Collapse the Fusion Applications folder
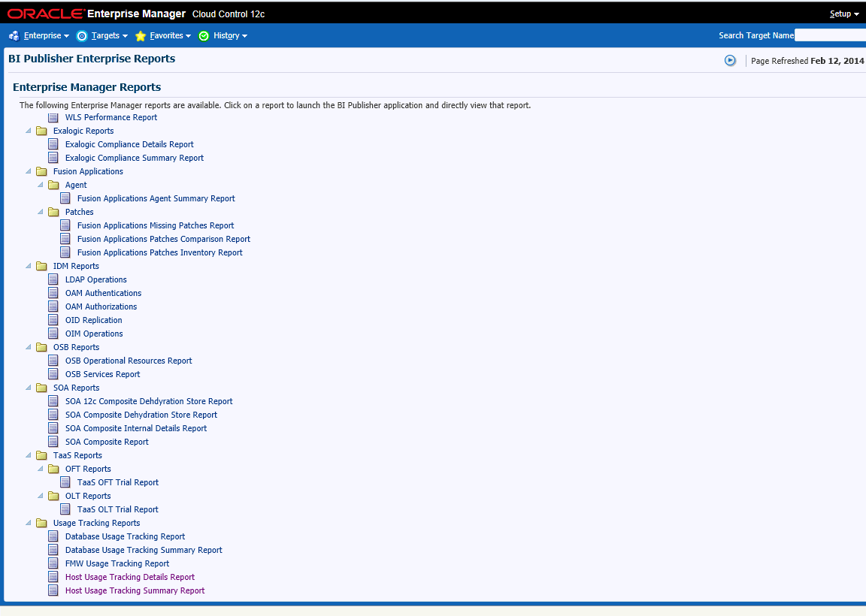866x616 pixels. [x=28, y=171]
